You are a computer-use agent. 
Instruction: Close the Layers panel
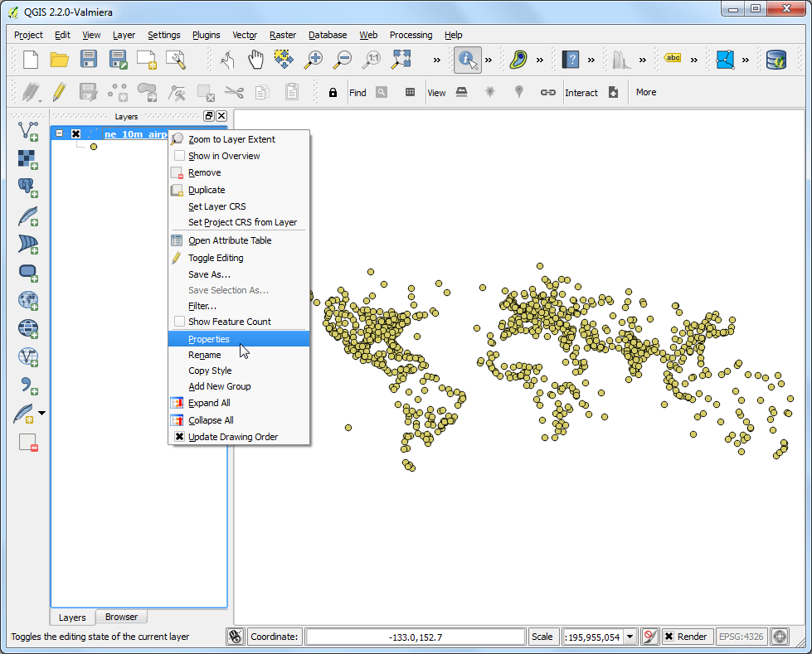tap(221, 116)
